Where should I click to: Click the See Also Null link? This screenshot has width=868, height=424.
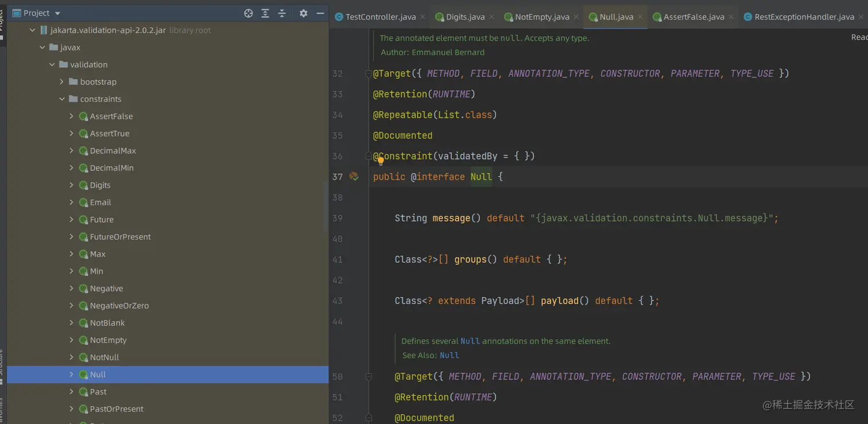[449, 355]
